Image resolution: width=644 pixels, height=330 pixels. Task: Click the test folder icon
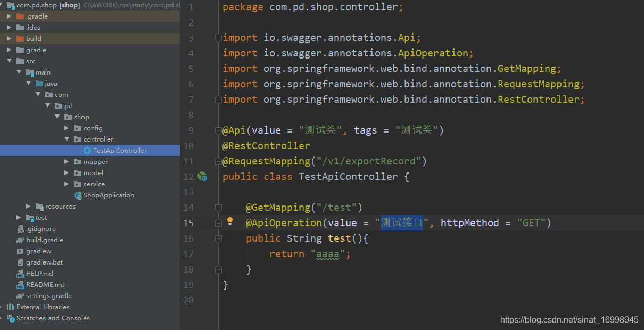(x=30, y=218)
